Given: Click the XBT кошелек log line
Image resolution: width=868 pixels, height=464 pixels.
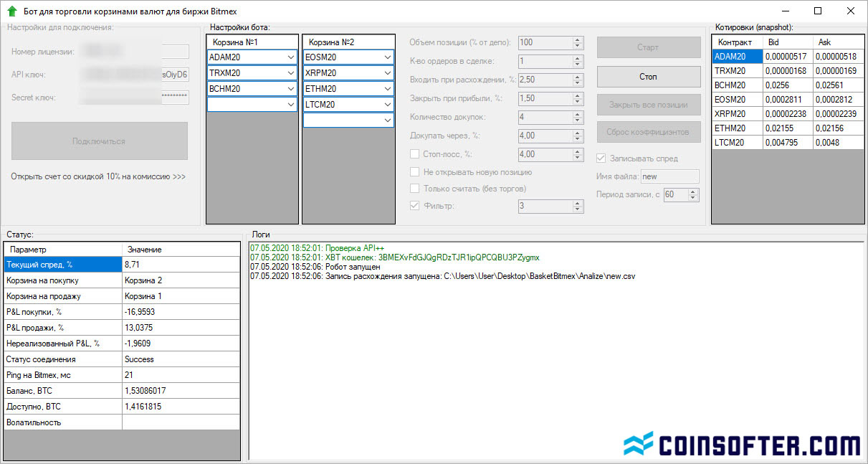Looking at the screenshot, I should click(395, 257).
